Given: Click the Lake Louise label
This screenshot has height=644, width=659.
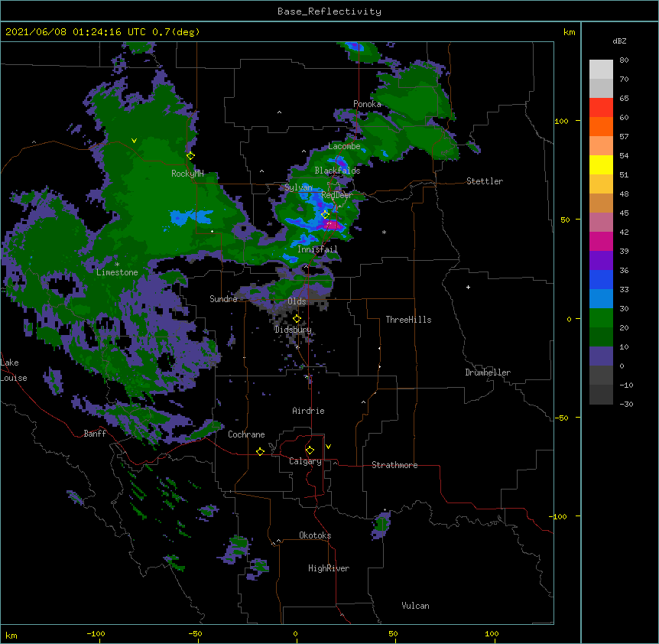Looking at the screenshot, I should pyautogui.click(x=14, y=370).
